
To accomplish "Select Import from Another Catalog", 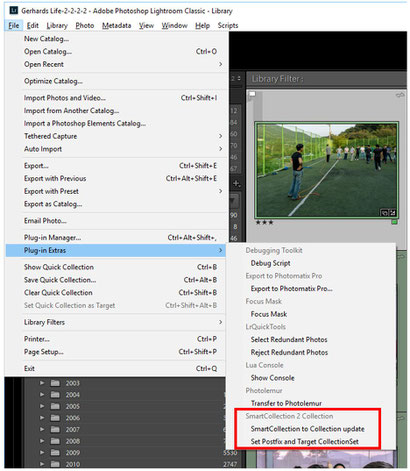I will click(117, 111).
